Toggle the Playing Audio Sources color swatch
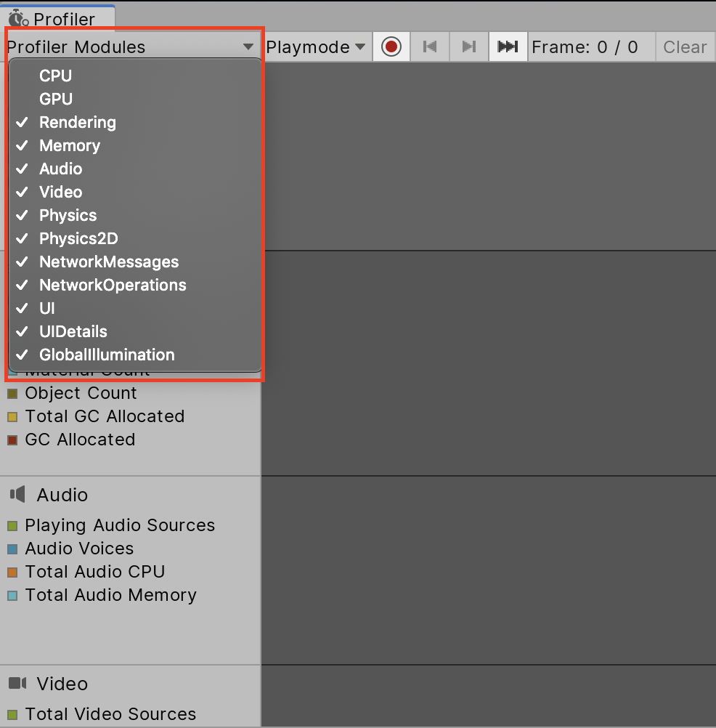 [x=12, y=526]
